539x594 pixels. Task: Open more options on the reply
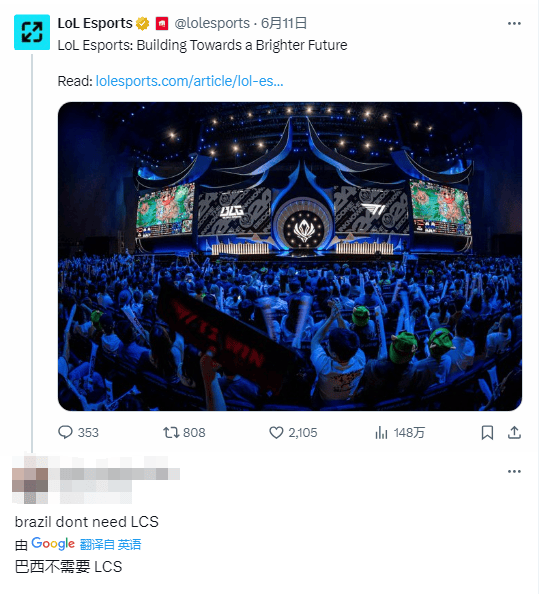click(514, 471)
